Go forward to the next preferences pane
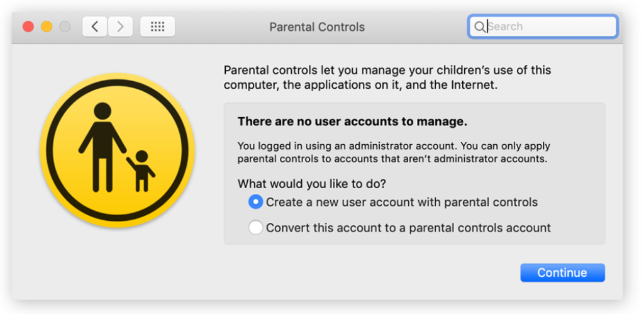The image size is (644, 314). 120,26
